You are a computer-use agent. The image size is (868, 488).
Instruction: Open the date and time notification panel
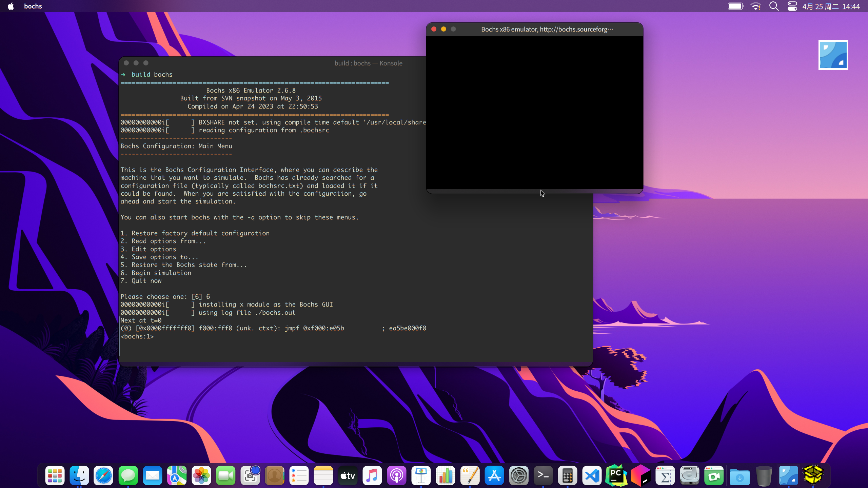(831, 6)
